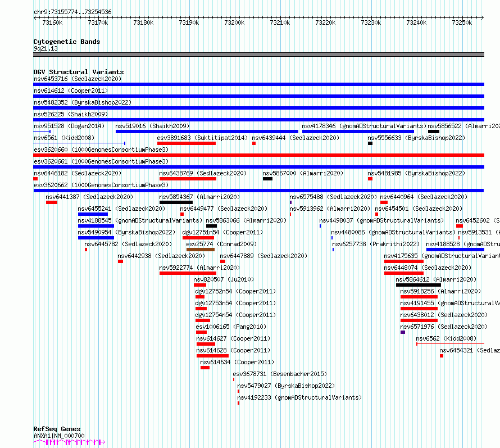Click the esv3678731 (Besenbacher2015) label

tap(280, 374)
